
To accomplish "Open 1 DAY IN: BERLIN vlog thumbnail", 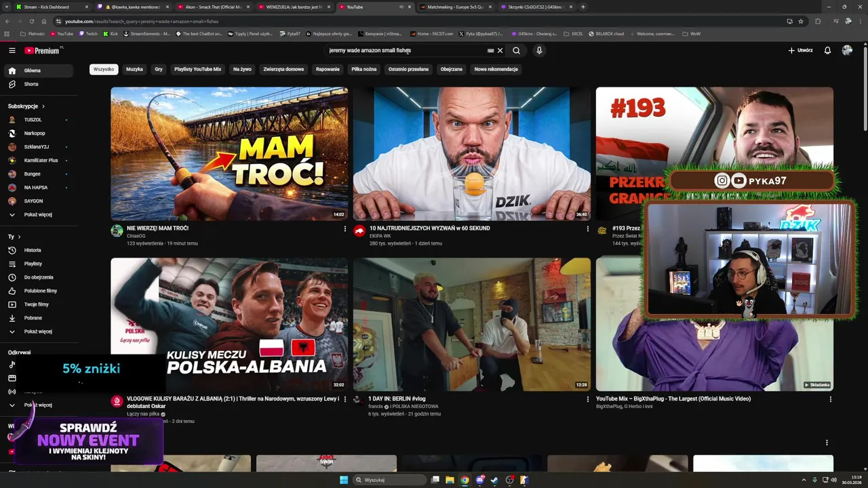I will (471, 324).
